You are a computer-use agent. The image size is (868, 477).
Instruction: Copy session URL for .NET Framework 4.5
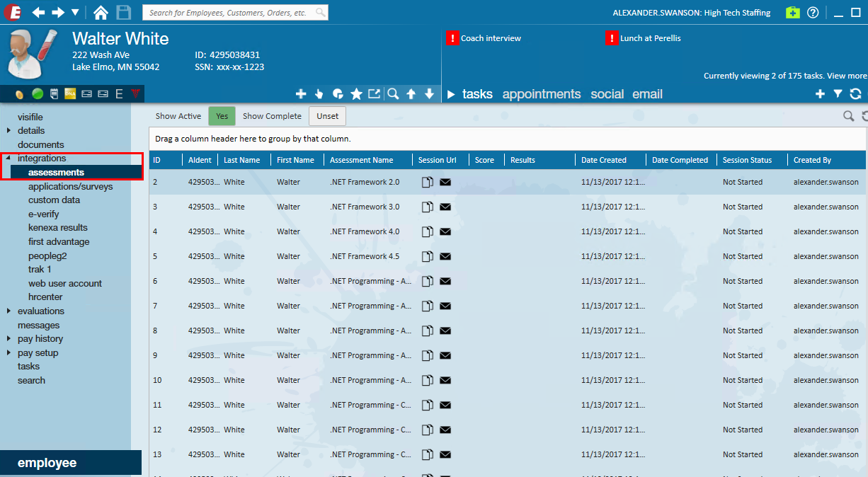427,256
